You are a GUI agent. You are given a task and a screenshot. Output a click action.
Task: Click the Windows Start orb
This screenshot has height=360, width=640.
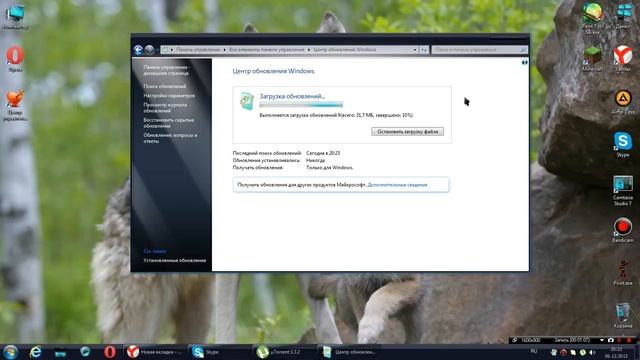10,352
